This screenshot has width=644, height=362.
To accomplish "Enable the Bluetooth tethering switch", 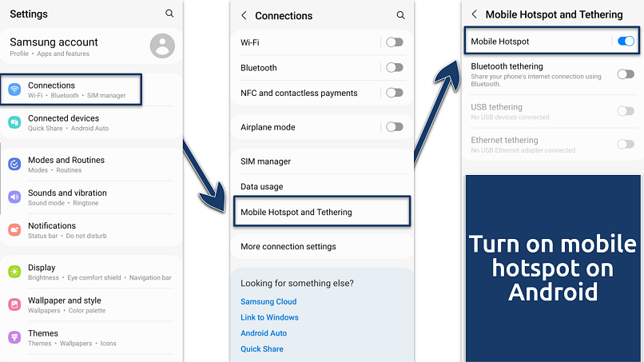I will [x=626, y=74].
